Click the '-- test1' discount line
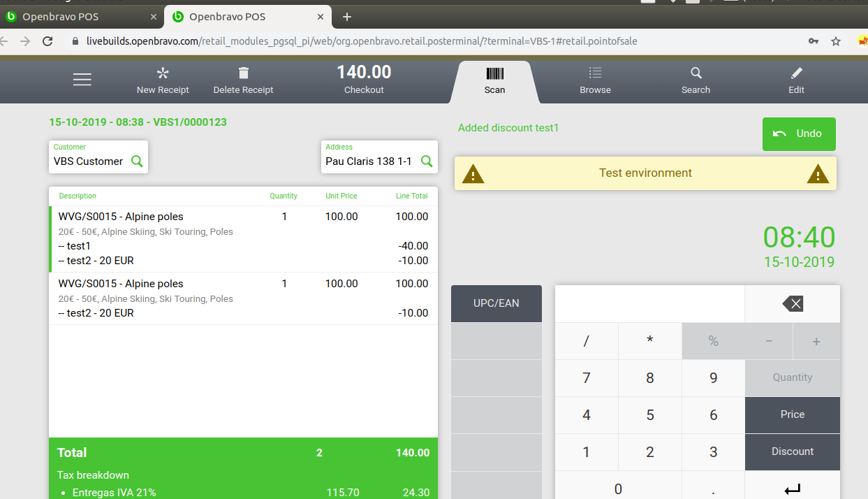Screen dimensions: 868x499 (243, 246)
